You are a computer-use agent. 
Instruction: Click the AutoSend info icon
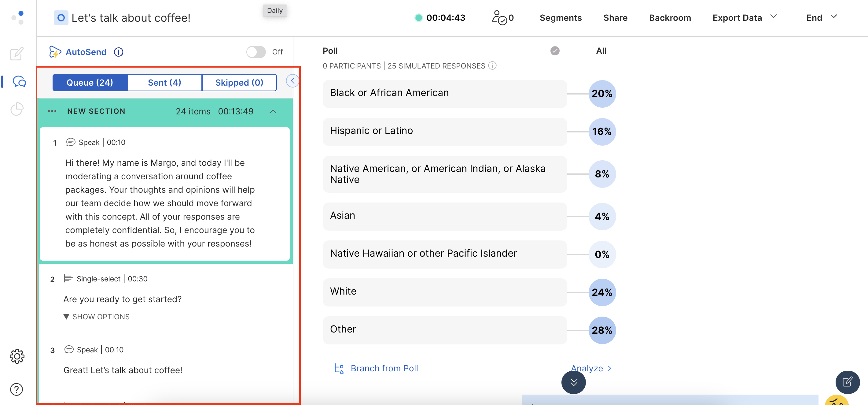118,52
